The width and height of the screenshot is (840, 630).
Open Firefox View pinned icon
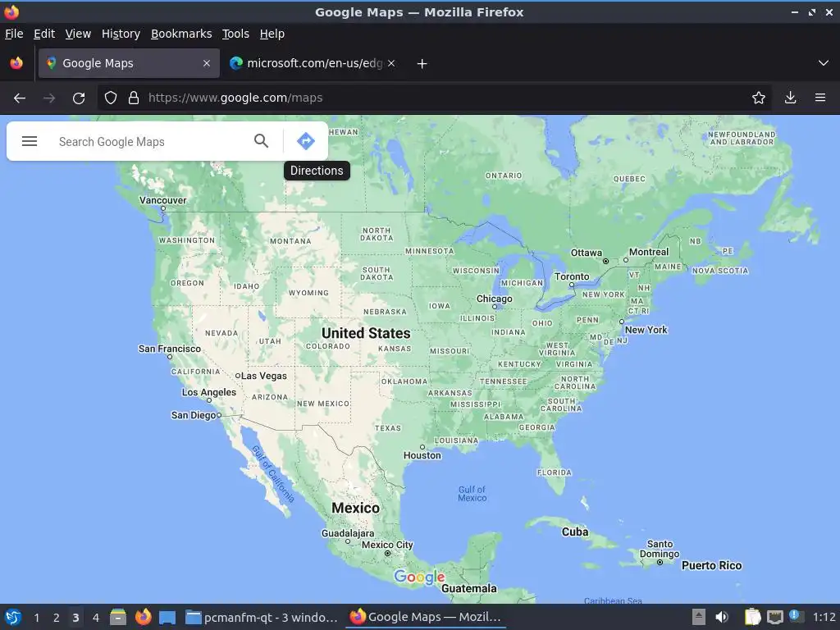coord(16,63)
